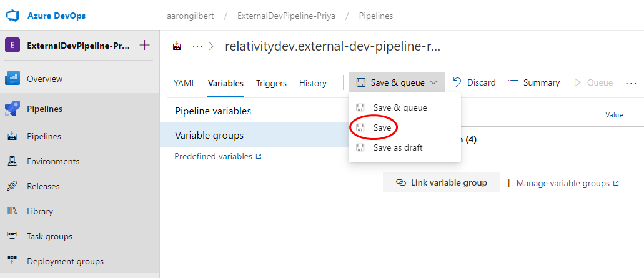Choose Save from the dropdown menu

click(x=405, y=127)
